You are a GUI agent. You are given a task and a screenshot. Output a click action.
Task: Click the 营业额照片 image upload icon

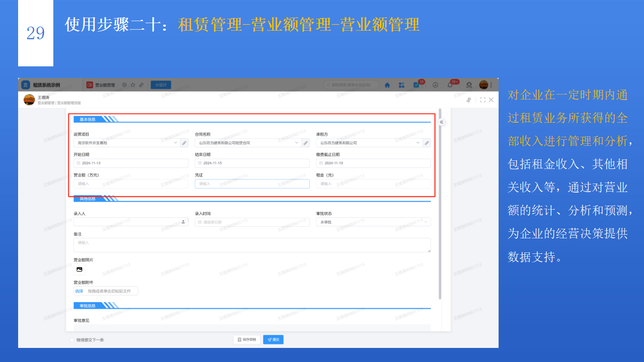79,269
